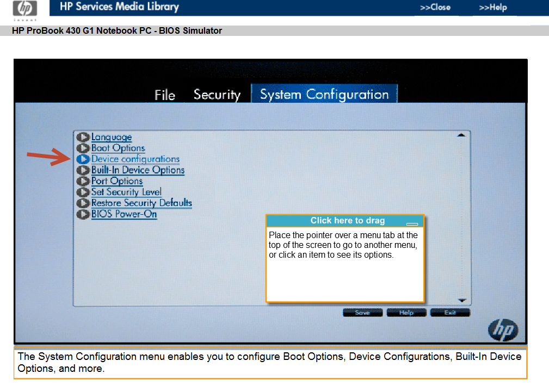Click the arrow beside Built-In Device Options
Screen dimensions: 549x392
pos(82,170)
